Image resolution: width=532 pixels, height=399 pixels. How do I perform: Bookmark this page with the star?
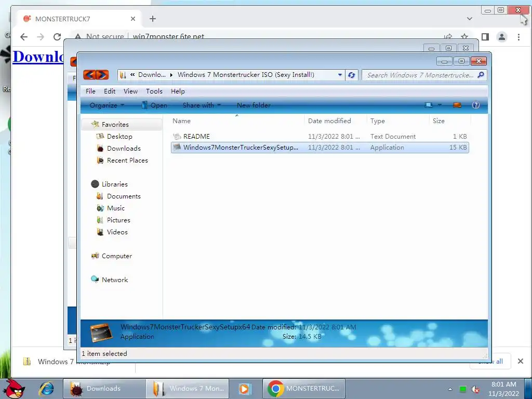coord(464,37)
